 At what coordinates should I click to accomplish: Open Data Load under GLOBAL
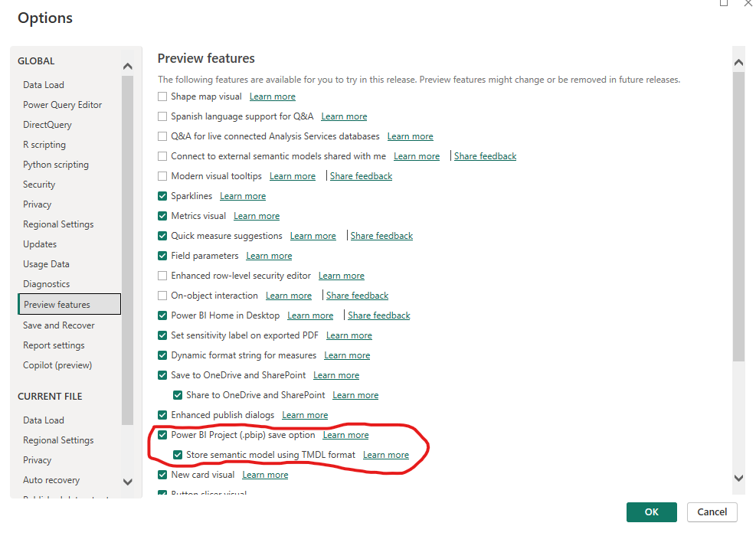pos(44,85)
